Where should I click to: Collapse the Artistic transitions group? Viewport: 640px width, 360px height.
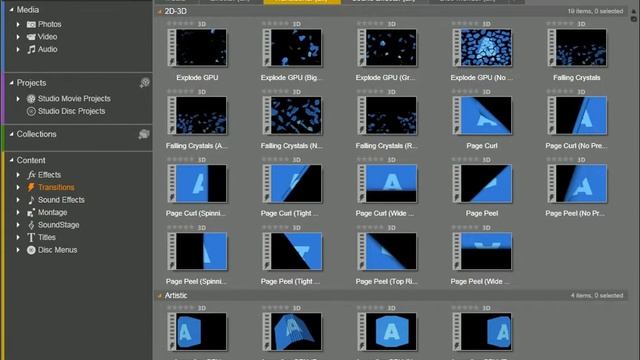tap(160, 296)
